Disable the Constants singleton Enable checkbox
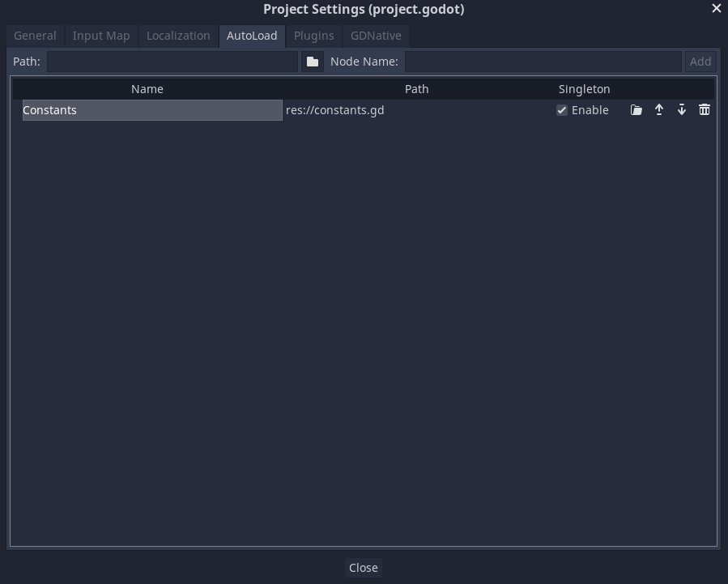 point(562,110)
